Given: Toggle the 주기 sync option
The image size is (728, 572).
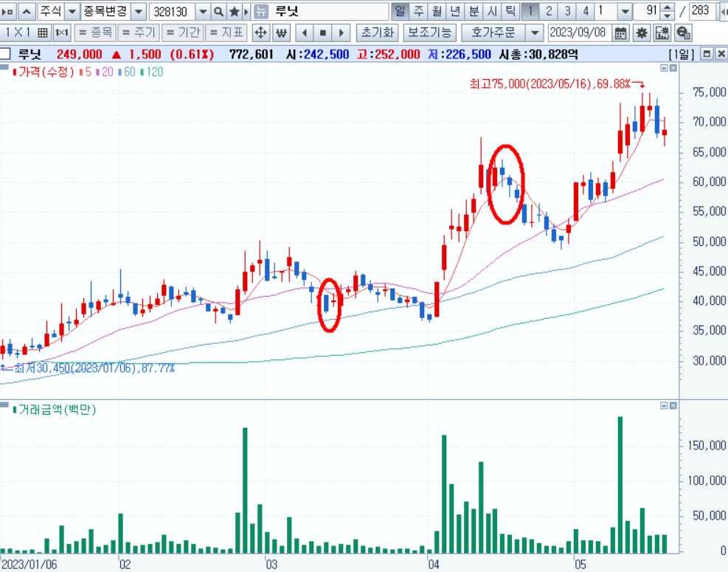Looking at the screenshot, I should pyautogui.click(x=139, y=32).
